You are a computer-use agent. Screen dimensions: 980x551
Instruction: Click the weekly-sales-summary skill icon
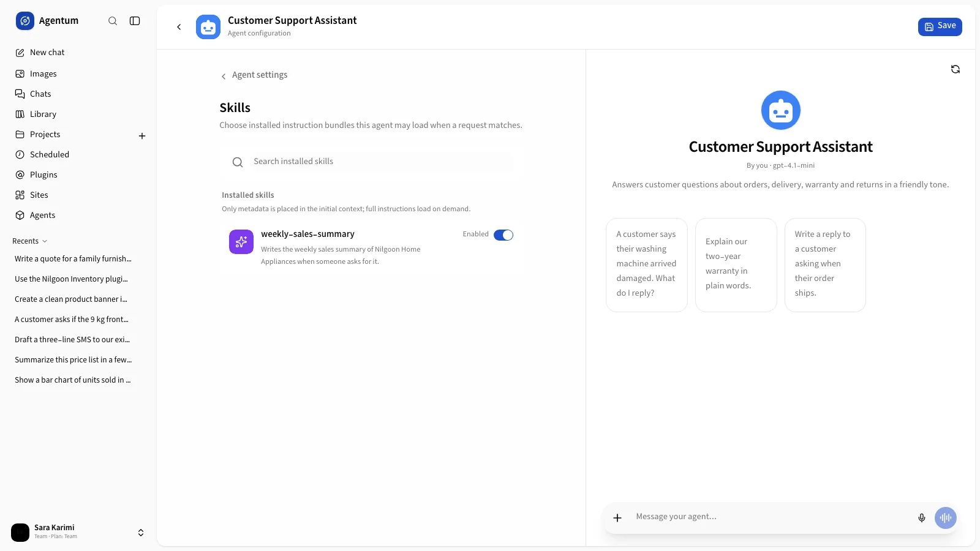[241, 242]
